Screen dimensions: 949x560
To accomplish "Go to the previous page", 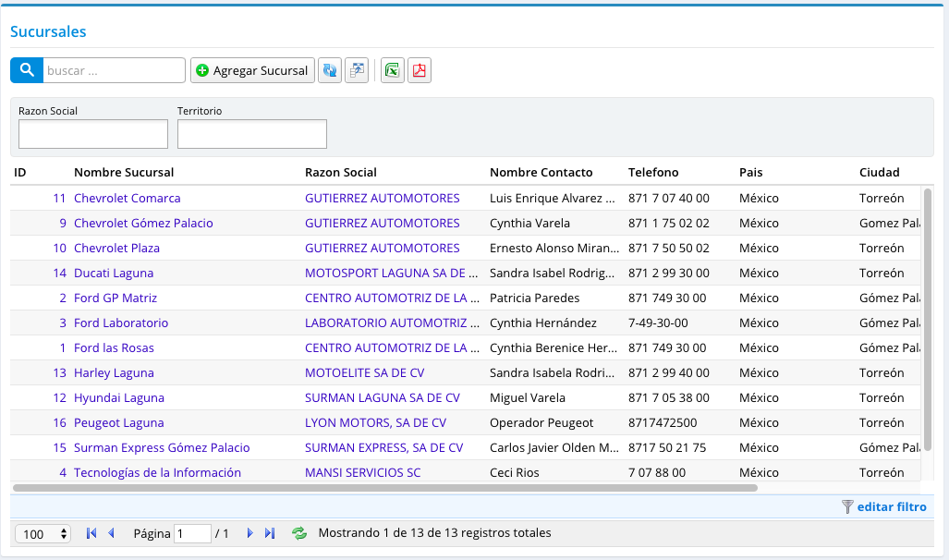I will point(112,533).
